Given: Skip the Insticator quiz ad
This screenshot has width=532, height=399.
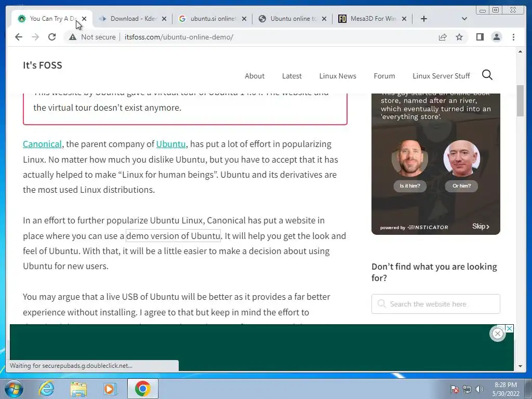Looking at the screenshot, I should click(481, 227).
